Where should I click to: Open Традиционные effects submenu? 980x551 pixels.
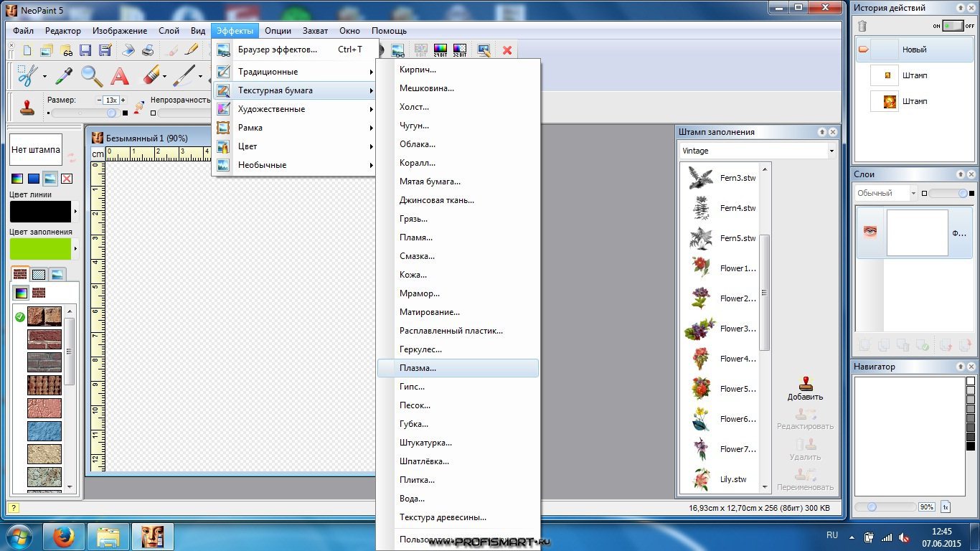tap(294, 72)
